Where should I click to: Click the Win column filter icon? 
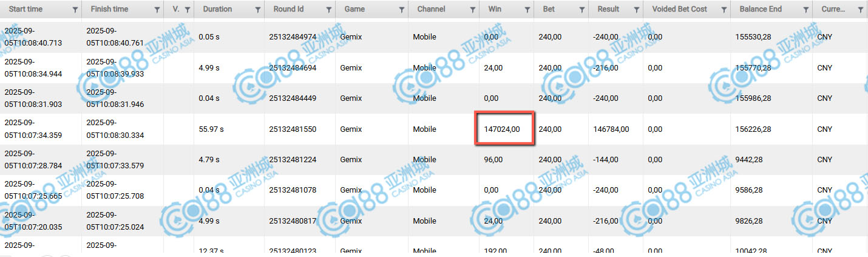click(527, 10)
